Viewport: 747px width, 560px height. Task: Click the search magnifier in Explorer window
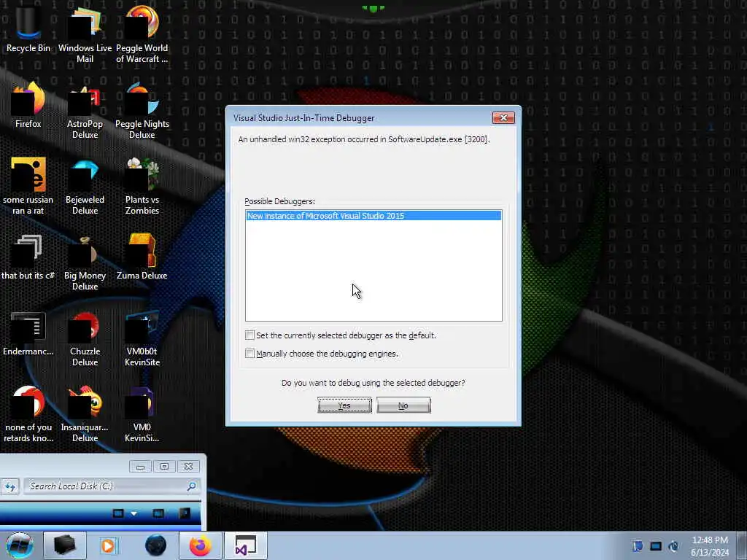coord(192,486)
